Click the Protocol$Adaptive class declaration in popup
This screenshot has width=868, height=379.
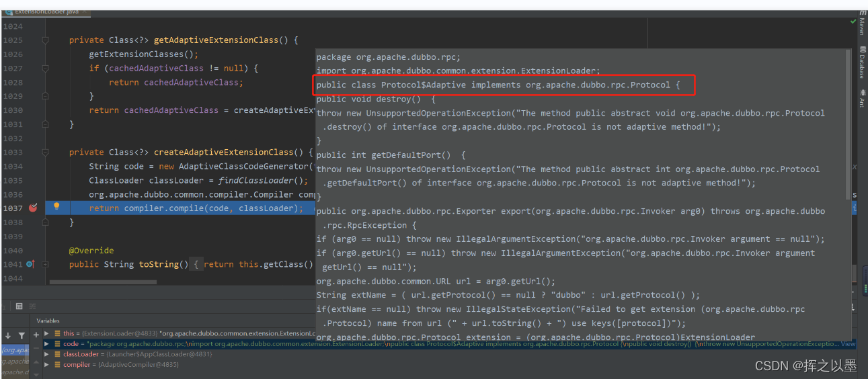pos(498,85)
